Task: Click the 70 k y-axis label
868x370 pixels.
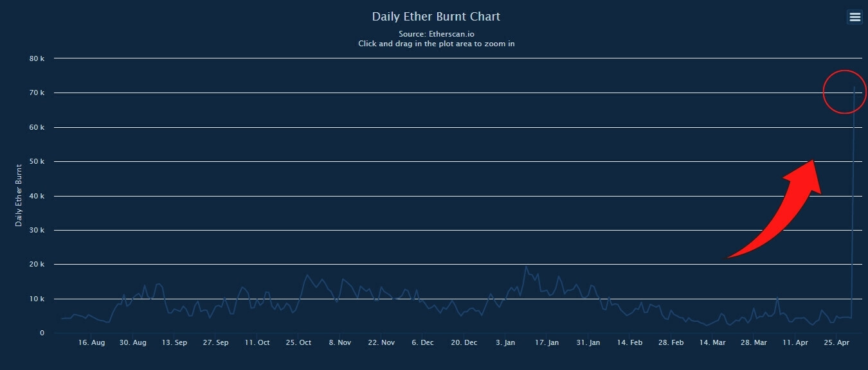Action: point(38,92)
